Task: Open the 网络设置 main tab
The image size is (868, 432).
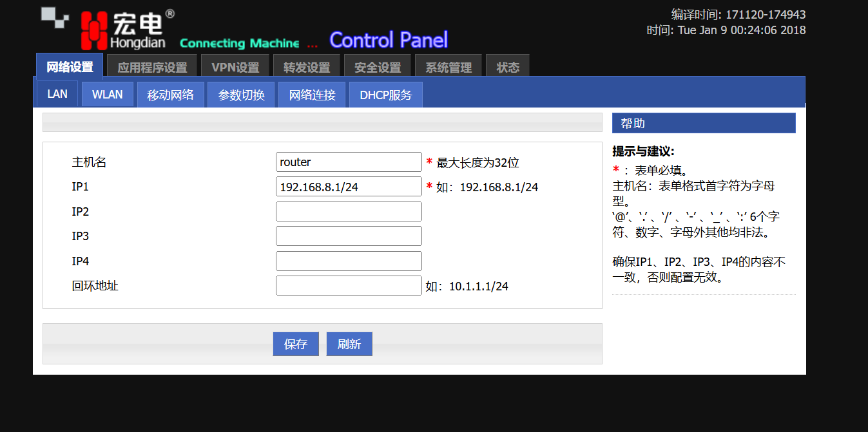Action: [x=70, y=67]
